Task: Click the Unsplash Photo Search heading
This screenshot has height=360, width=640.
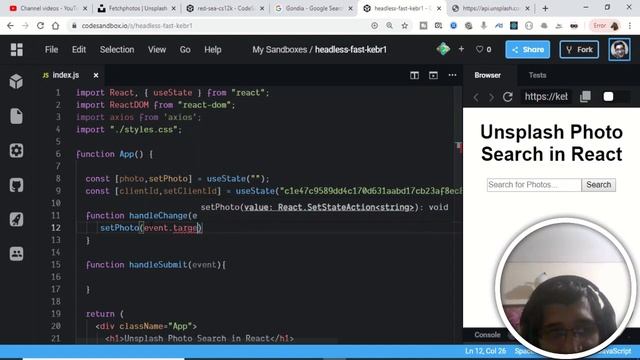Action: point(551,143)
